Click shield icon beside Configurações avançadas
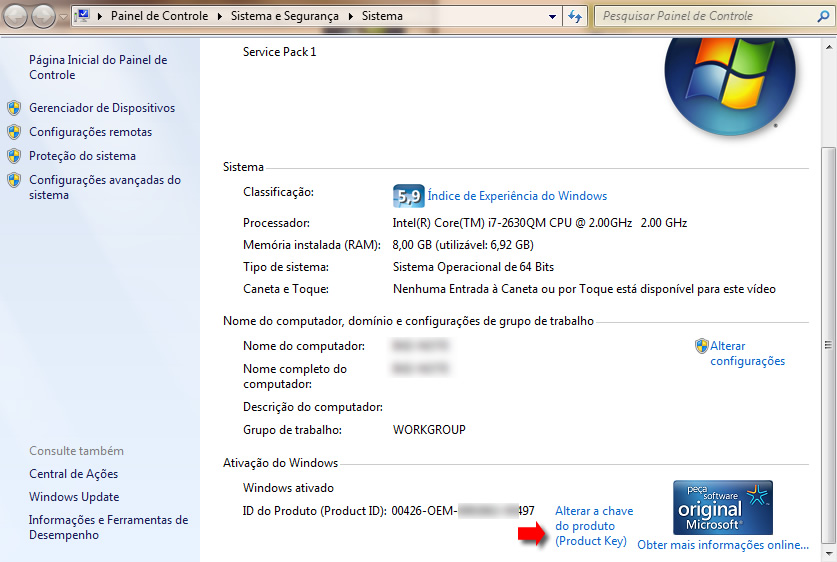 pyautogui.click(x=14, y=180)
